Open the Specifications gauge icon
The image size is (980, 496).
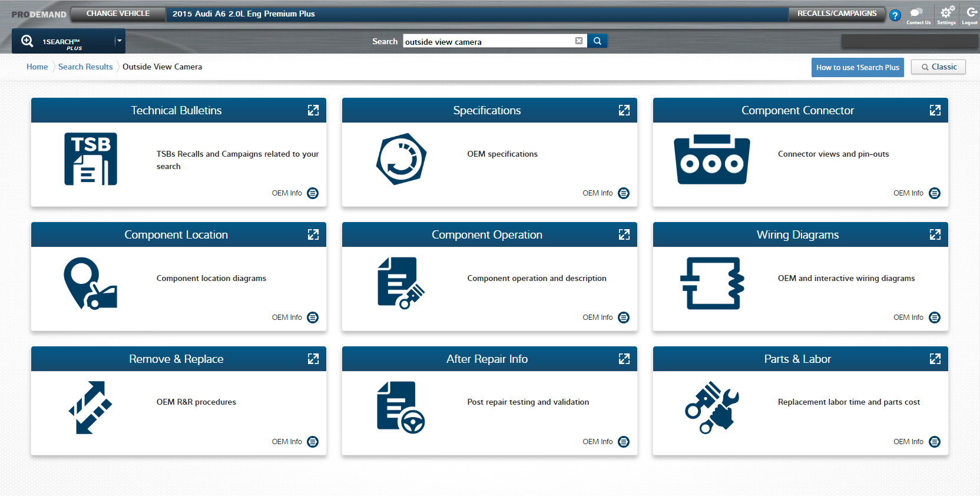pos(401,159)
